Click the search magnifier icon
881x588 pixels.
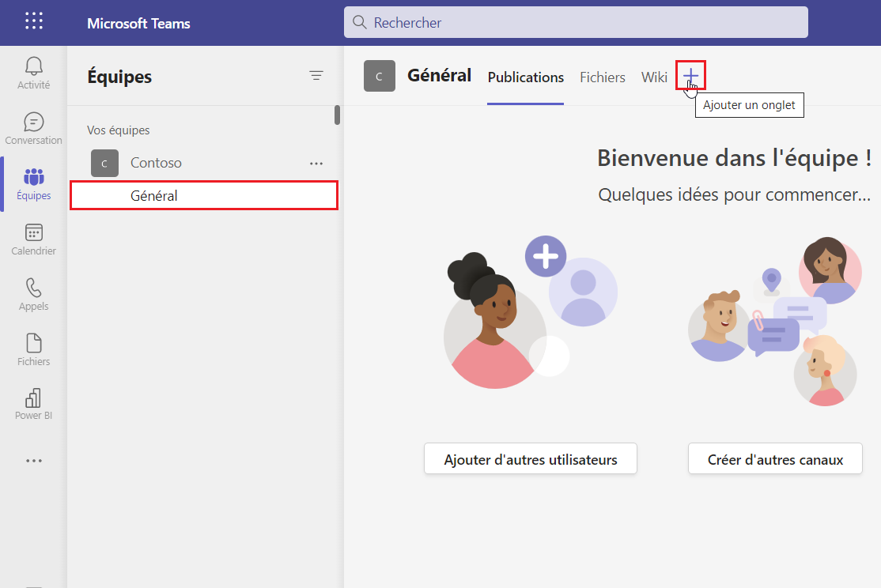tap(359, 22)
